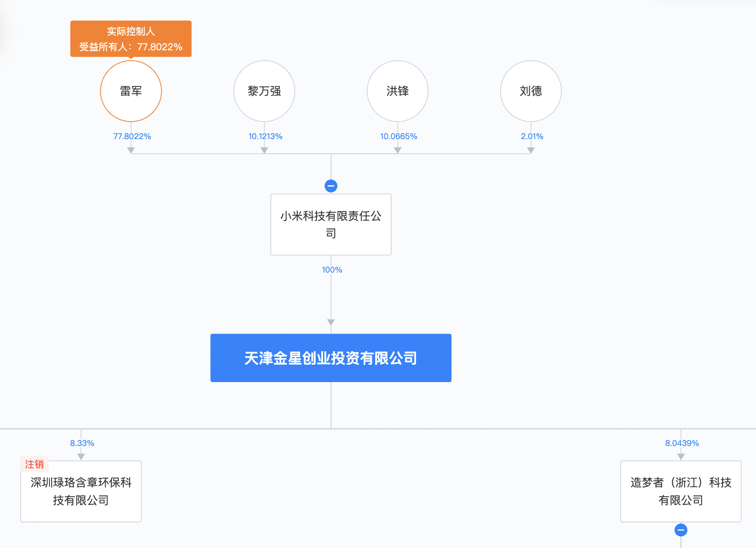This screenshot has width=756, height=548.
Task: Click the 2.01% share under 刘德
Action: pos(532,136)
